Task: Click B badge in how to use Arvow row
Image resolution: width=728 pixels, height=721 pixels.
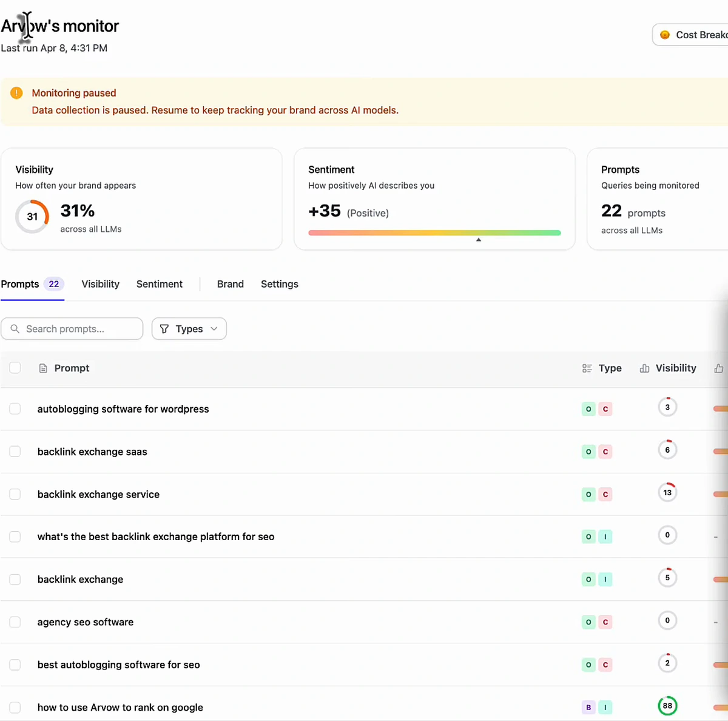Action: tap(588, 708)
